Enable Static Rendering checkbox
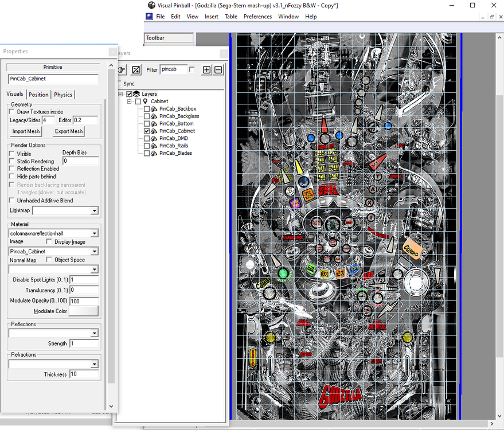Viewport: 504px width, 430px height. 12,161
